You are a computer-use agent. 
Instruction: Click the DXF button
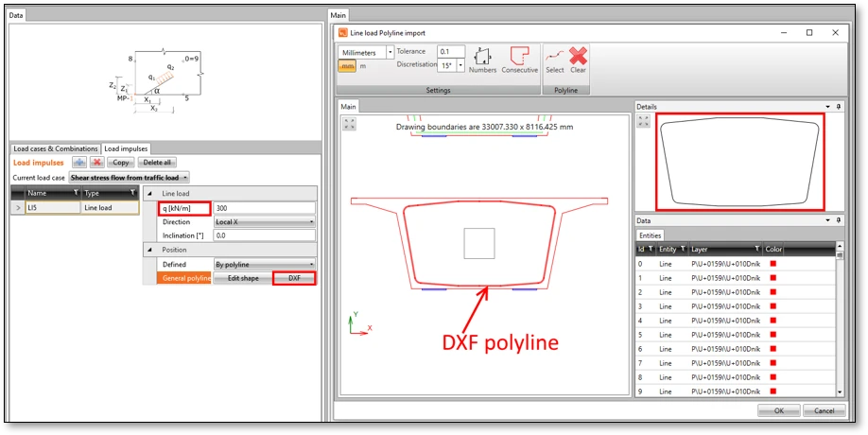294,278
